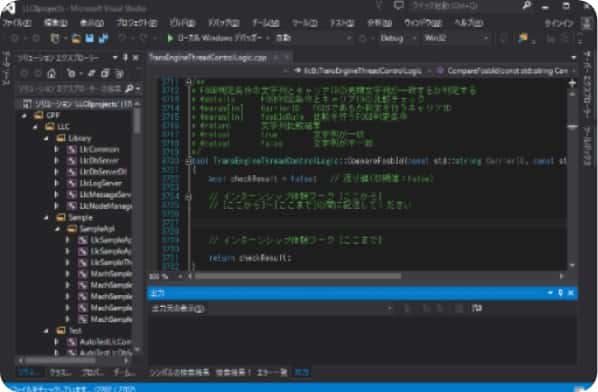This screenshot has height=392, width=598.
Task: Search Solution Explorer with the magnifier icon
Action: [x=129, y=89]
